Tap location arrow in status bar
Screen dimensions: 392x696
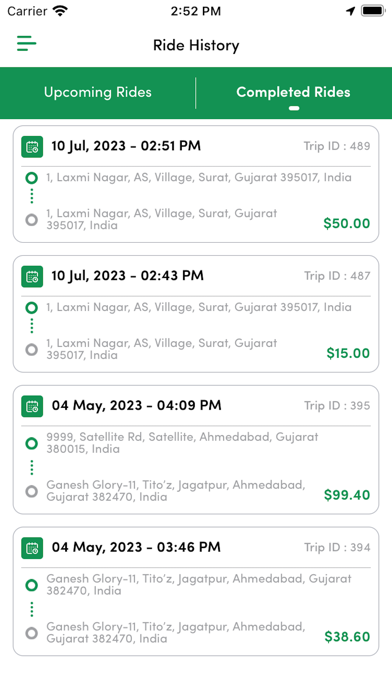click(351, 11)
